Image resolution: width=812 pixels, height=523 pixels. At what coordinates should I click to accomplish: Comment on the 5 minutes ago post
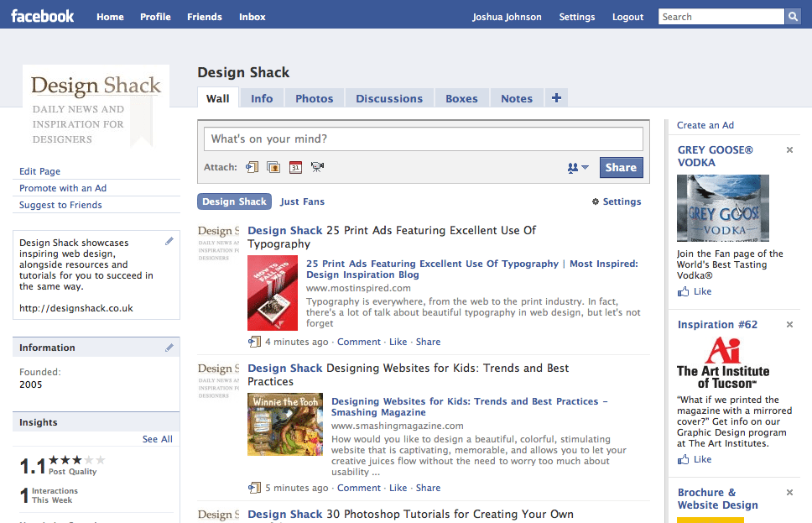pos(359,488)
